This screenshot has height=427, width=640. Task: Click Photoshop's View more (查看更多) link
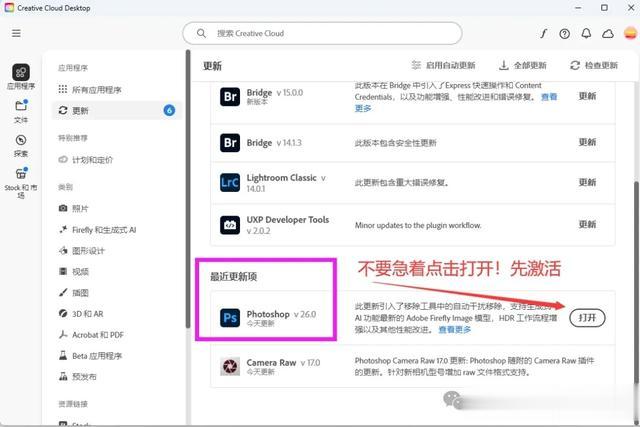point(455,329)
